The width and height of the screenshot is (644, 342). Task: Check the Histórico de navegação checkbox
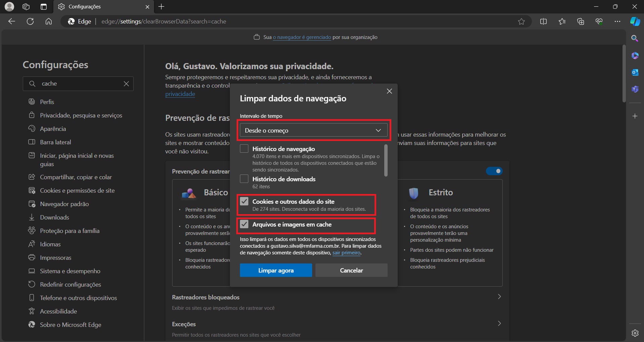pyautogui.click(x=244, y=149)
